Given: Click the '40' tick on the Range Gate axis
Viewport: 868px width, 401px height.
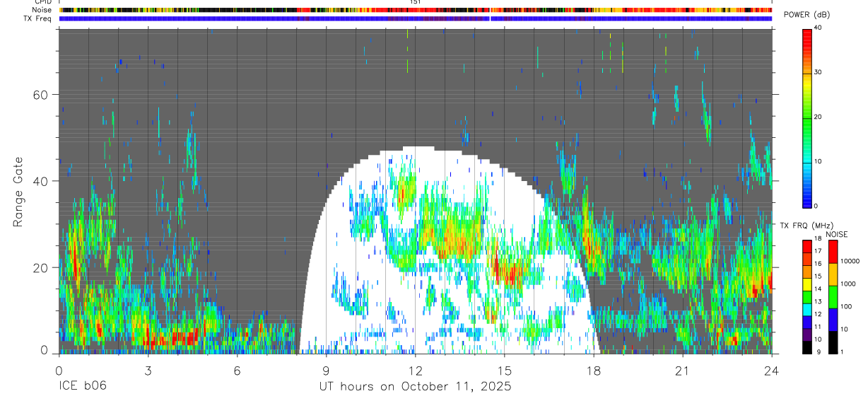Looking at the screenshot, I should pyautogui.click(x=42, y=181).
